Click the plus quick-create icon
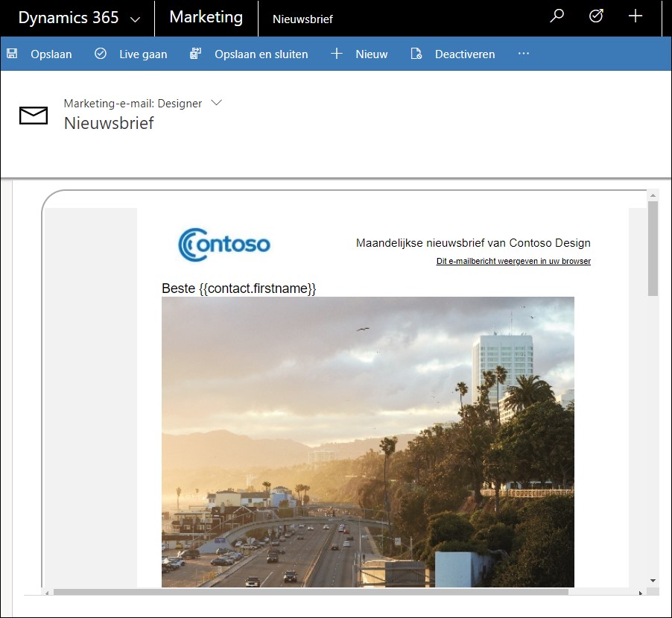 (635, 16)
